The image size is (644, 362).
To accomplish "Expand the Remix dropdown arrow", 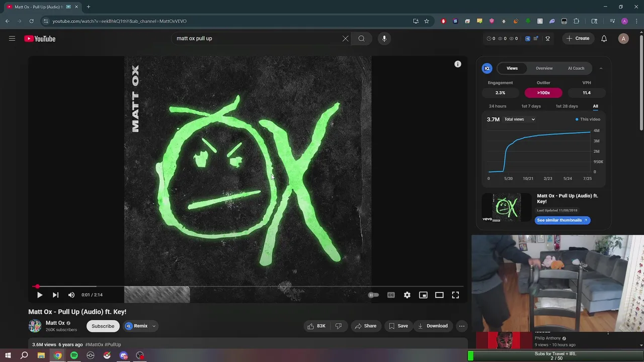I will click(154, 326).
